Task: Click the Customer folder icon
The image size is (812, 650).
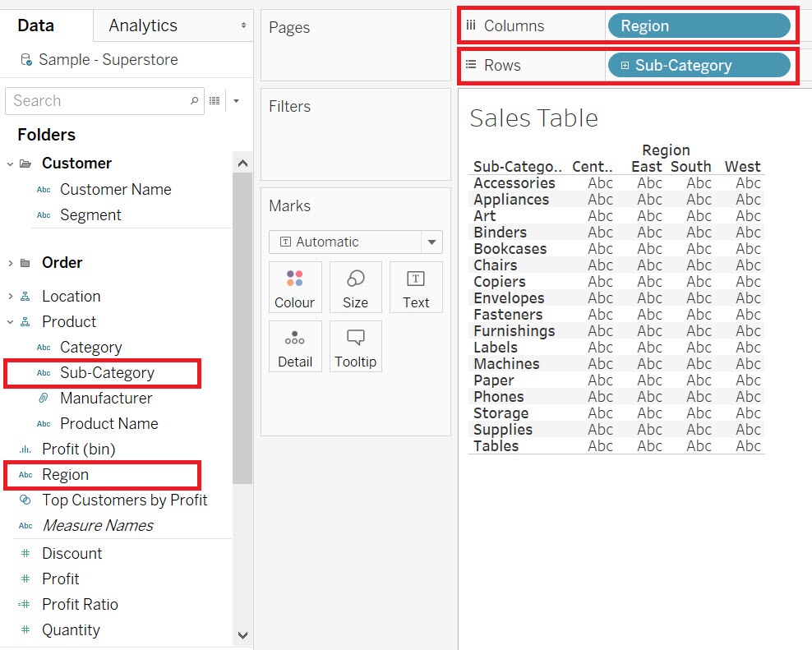Action: tap(25, 164)
